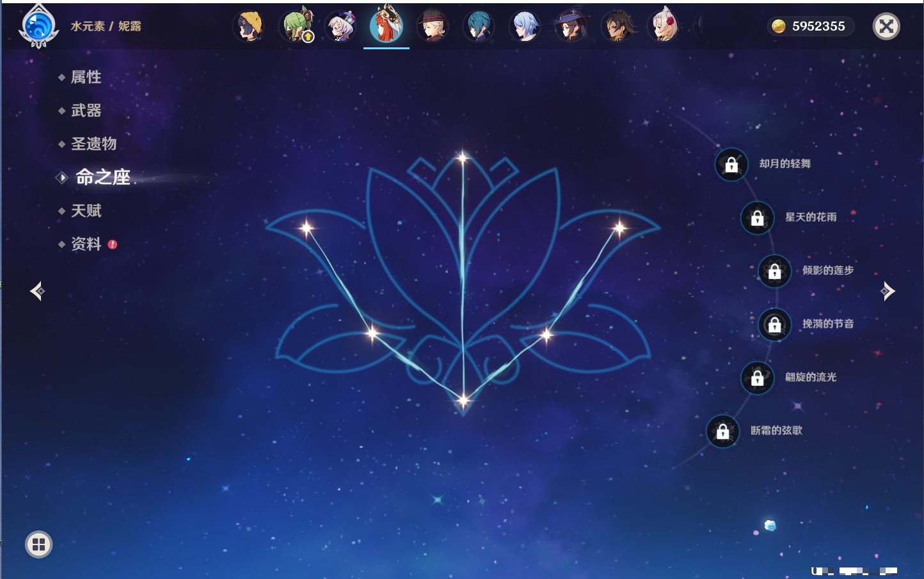Select the white-haired character with red flower

pyautogui.click(x=663, y=26)
